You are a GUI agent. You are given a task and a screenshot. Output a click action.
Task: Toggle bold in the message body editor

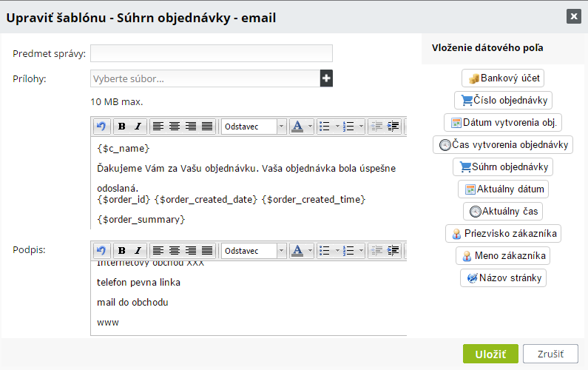coord(122,127)
